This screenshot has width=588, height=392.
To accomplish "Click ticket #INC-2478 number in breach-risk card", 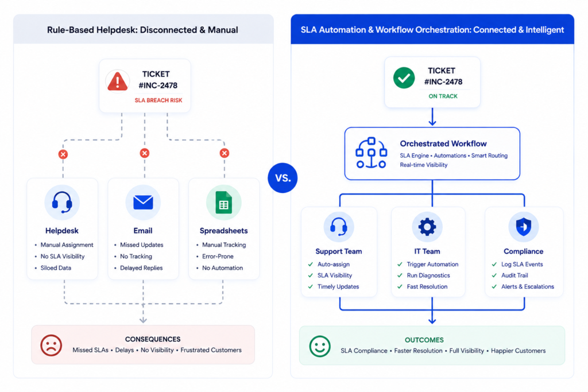I will point(158,86).
